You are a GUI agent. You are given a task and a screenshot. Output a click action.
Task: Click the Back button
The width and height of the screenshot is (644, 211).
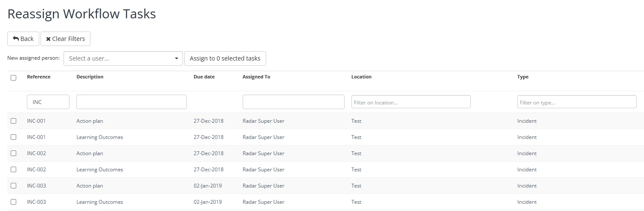(x=23, y=39)
